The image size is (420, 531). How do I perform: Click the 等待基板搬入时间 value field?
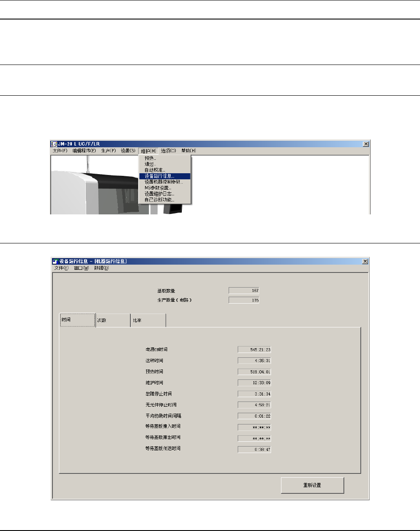pos(254,427)
